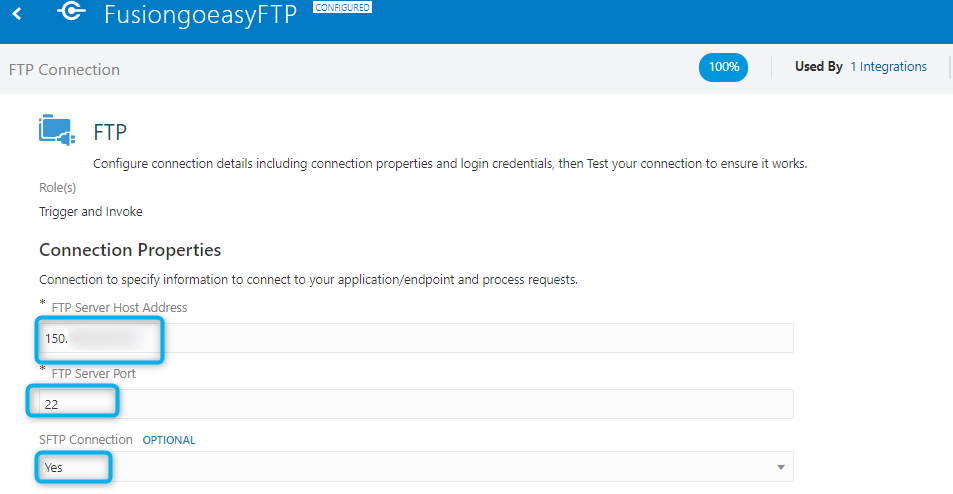Click the SFTP Connection label
Viewport: 953px width, 494px height.
coord(86,440)
